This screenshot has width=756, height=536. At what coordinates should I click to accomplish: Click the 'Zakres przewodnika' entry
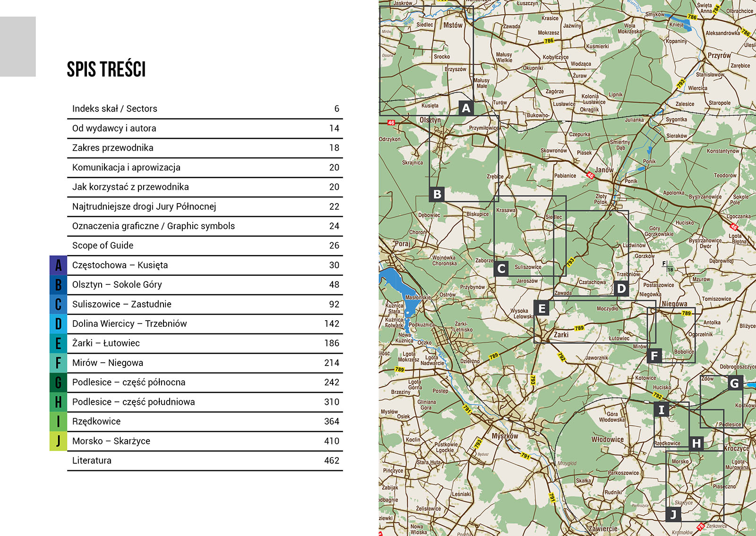(x=205, y=148)
